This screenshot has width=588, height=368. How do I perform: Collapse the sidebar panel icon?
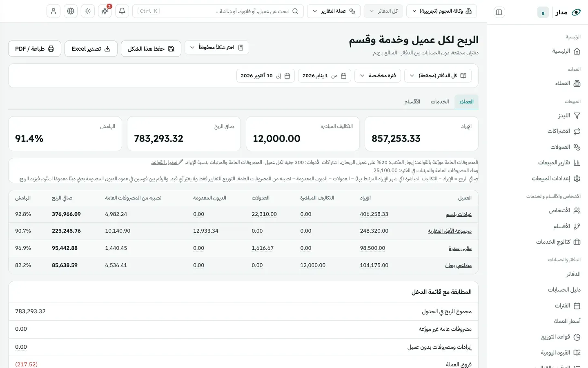pyautogui.click(x=499, y=12)
